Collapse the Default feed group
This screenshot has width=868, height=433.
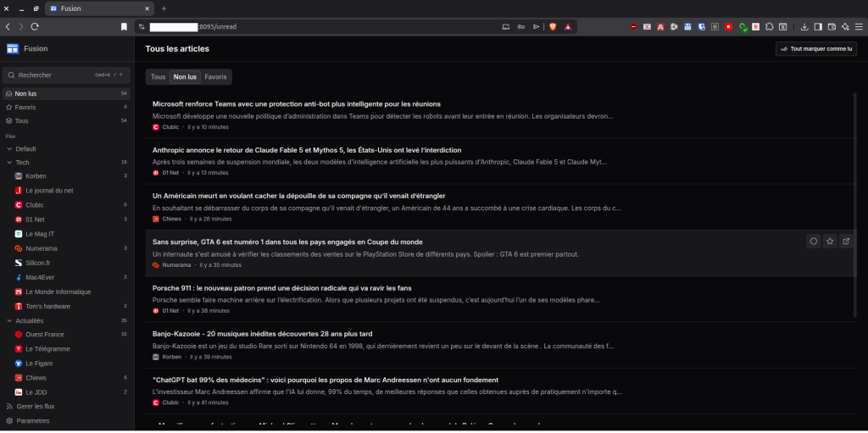click(9, 149)
